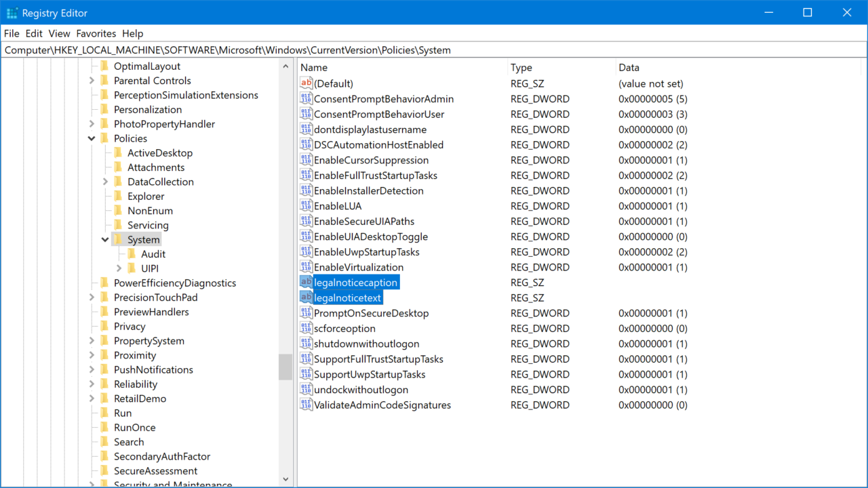Open the Favorites menu

pyautogui.click(x=96, y=33)
